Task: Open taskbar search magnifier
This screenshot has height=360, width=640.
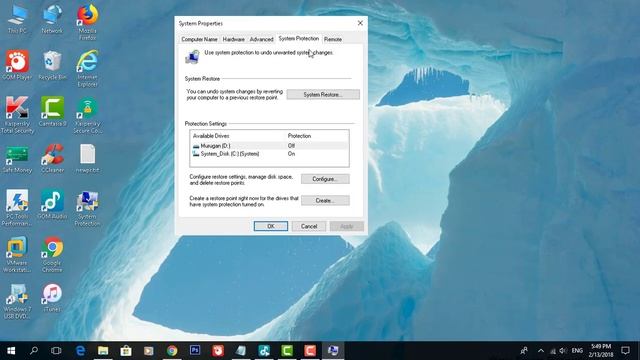Action: click(x=34, y=351)
